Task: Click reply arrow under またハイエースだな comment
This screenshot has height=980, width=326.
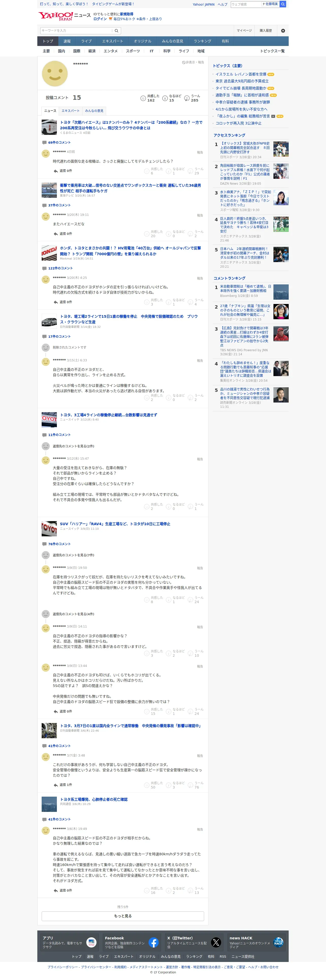Action: (x=56, y=234)
